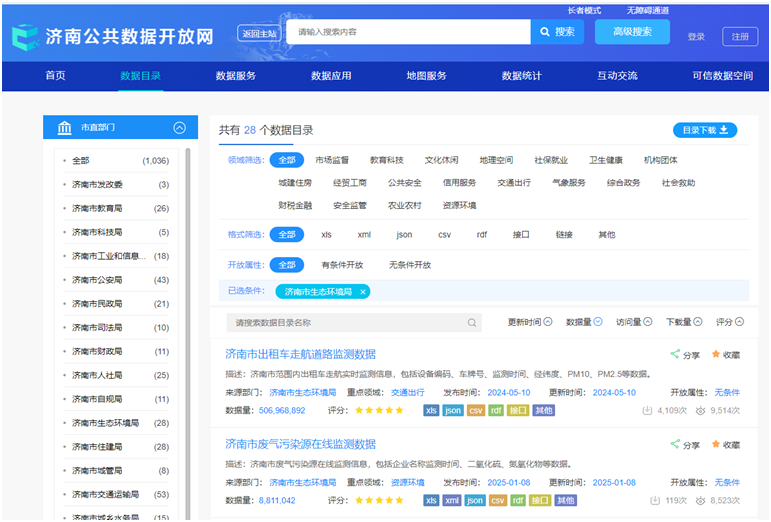The width and height of the screenshot is (771, 522).
Task: Open 济南市出租车走航道路监测数据 dataset link
Action: [x=300, y=354]
